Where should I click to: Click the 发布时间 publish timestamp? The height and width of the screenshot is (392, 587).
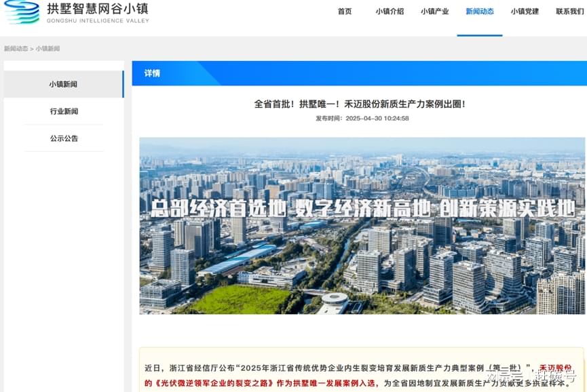tap(362, 118)
